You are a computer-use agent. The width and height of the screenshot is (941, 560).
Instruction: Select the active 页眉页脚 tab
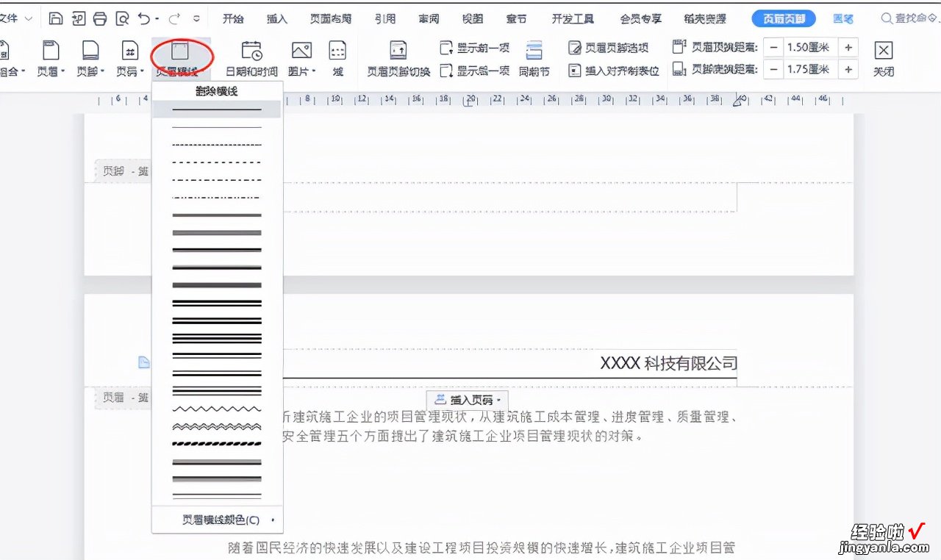click(783, 19)
